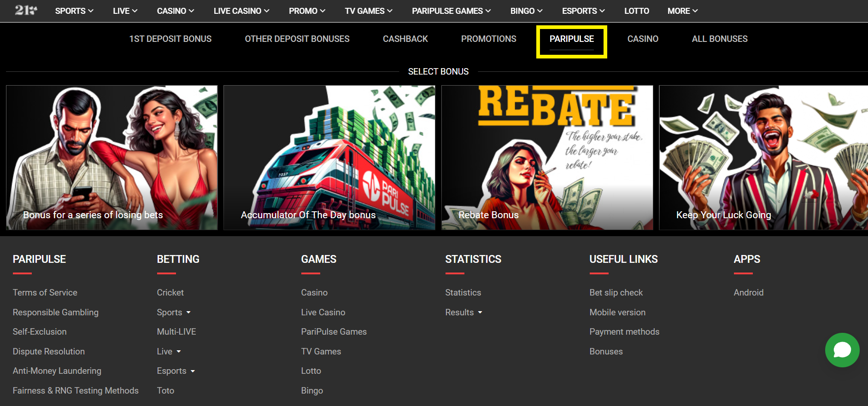Open the LOTTO menu item
The height and width of the screenshot is (406, 868).
coord(637,11)
